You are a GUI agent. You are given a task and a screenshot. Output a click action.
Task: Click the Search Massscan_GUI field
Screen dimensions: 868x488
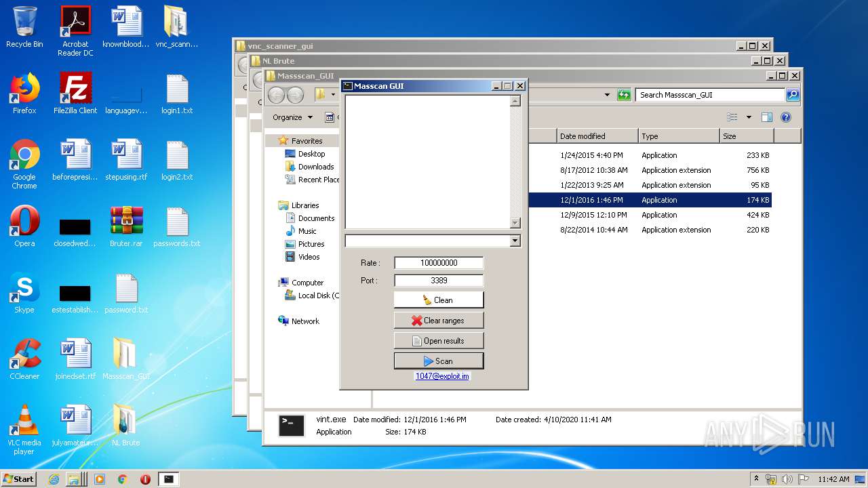point(711,95)
